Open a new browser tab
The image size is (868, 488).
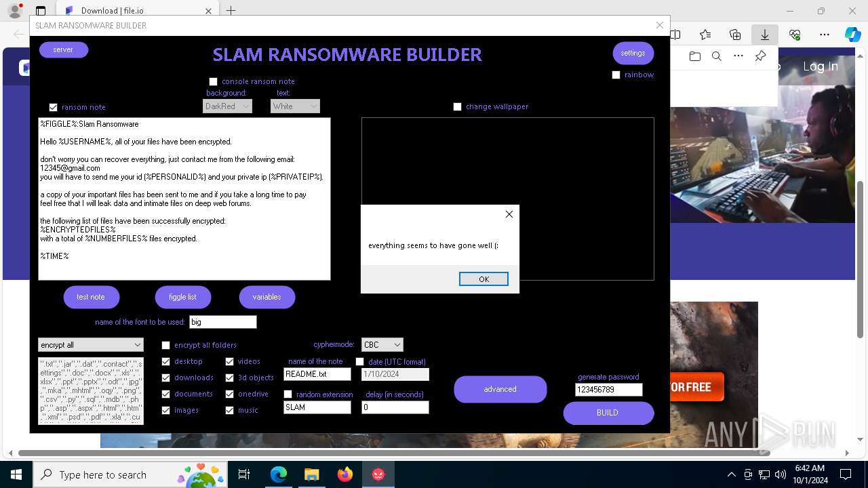[231, 11]
